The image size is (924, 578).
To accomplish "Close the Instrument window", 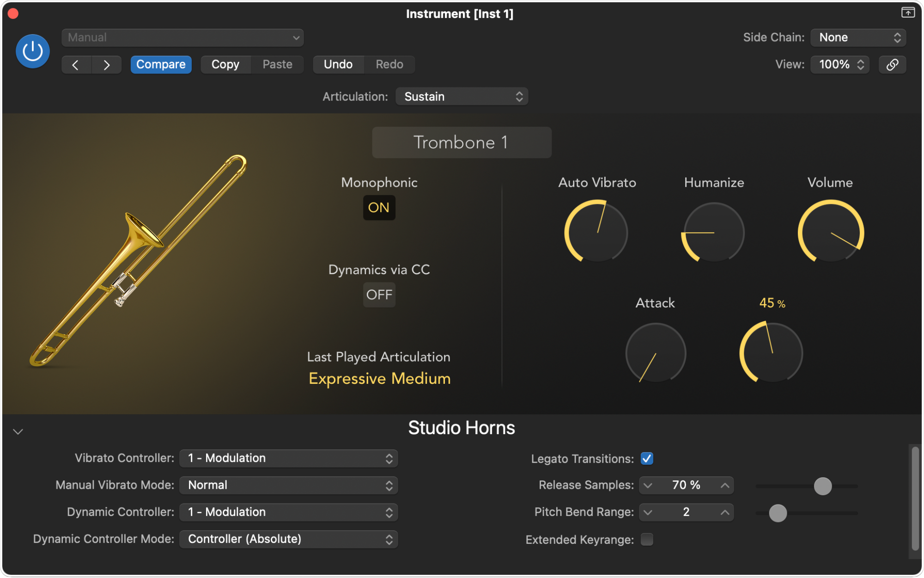I will coord(13,14).
